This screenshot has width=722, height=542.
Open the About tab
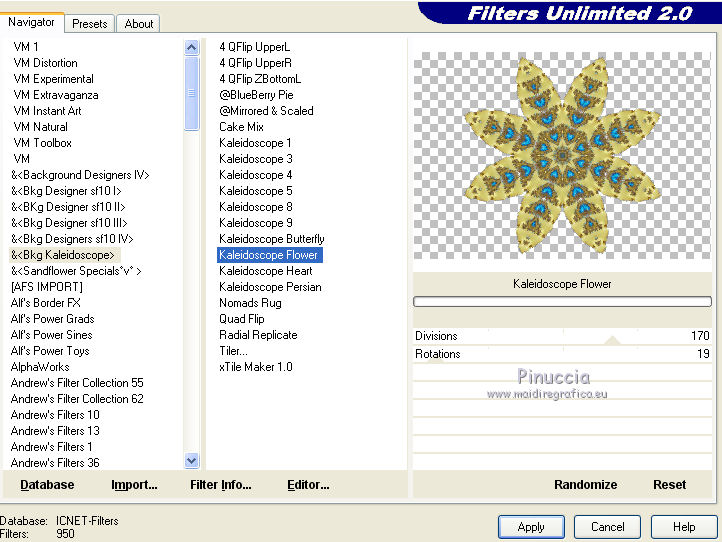(x=139, y=23)
